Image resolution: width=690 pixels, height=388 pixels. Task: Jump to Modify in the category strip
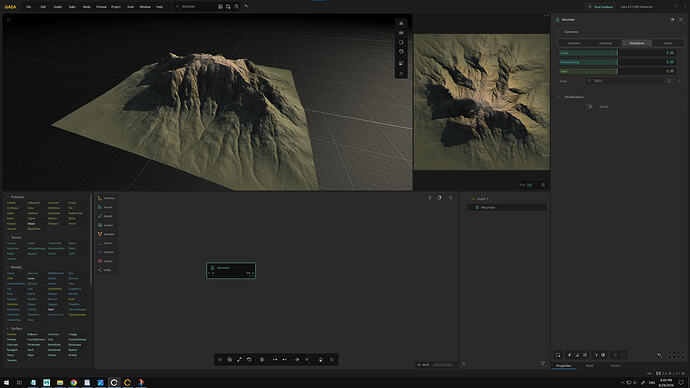tap(106, 216)
